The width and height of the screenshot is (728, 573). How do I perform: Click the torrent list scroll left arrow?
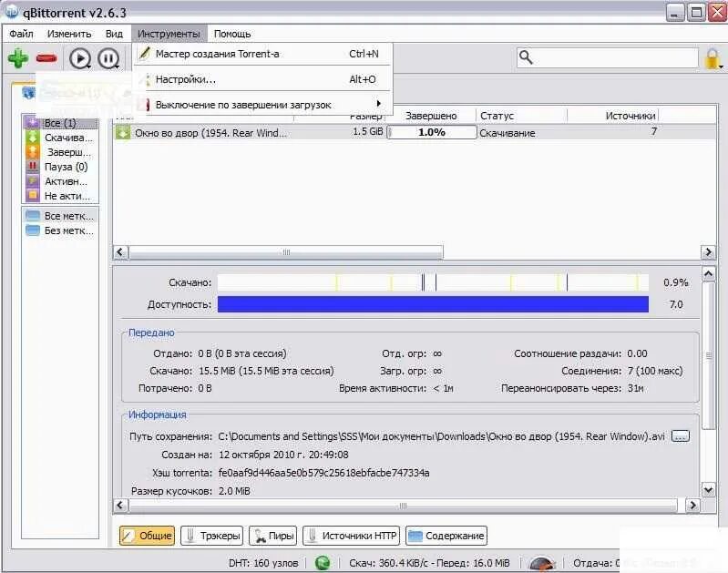(x=120, y=252)
